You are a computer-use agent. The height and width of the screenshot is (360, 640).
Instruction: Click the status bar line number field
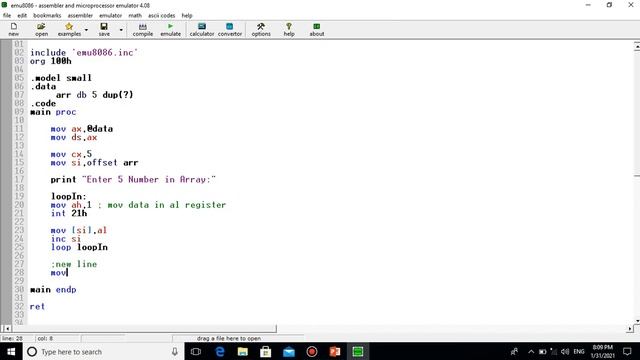pyautogui.click(x=17, y=338)
